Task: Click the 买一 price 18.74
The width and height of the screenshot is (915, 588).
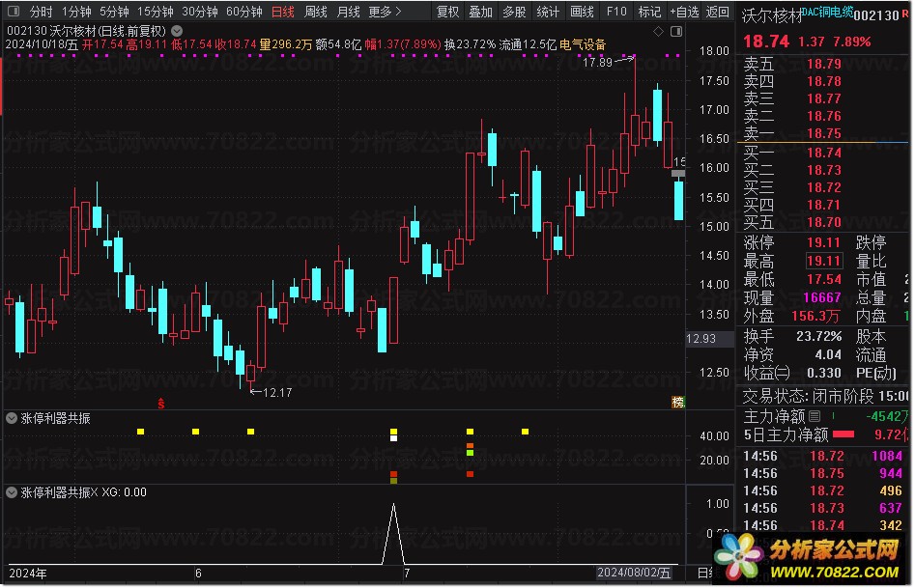Action: [824, 153]
